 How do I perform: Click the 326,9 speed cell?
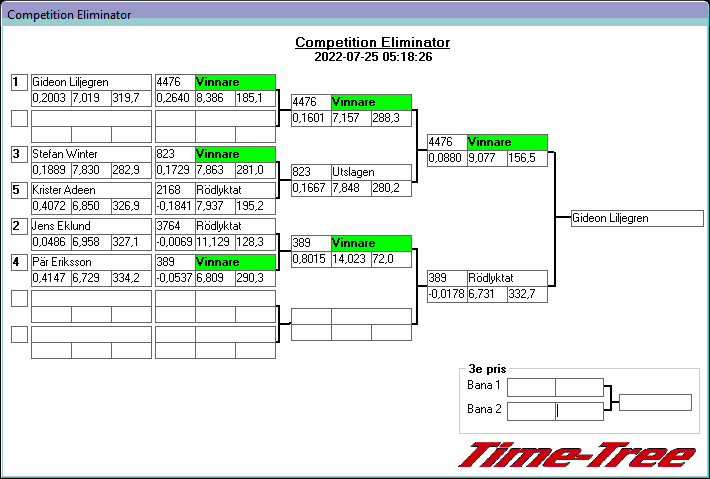tap(132, 206)
